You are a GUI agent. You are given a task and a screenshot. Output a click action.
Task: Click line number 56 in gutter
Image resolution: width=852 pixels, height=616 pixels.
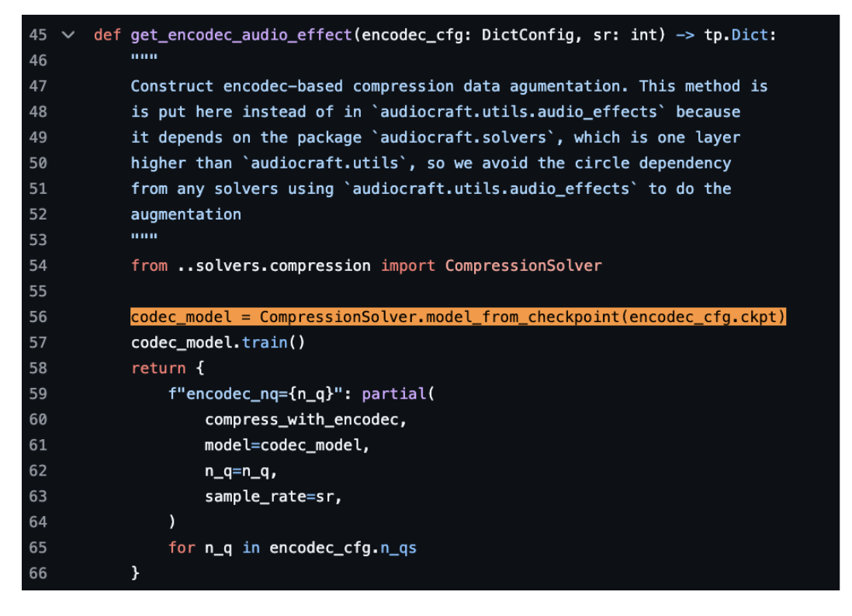(38, 317)
